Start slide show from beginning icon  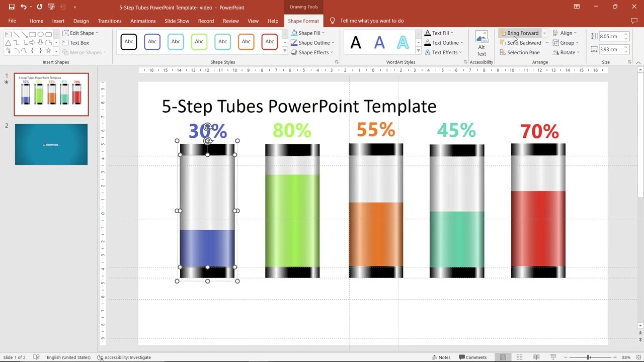point(51,7)
